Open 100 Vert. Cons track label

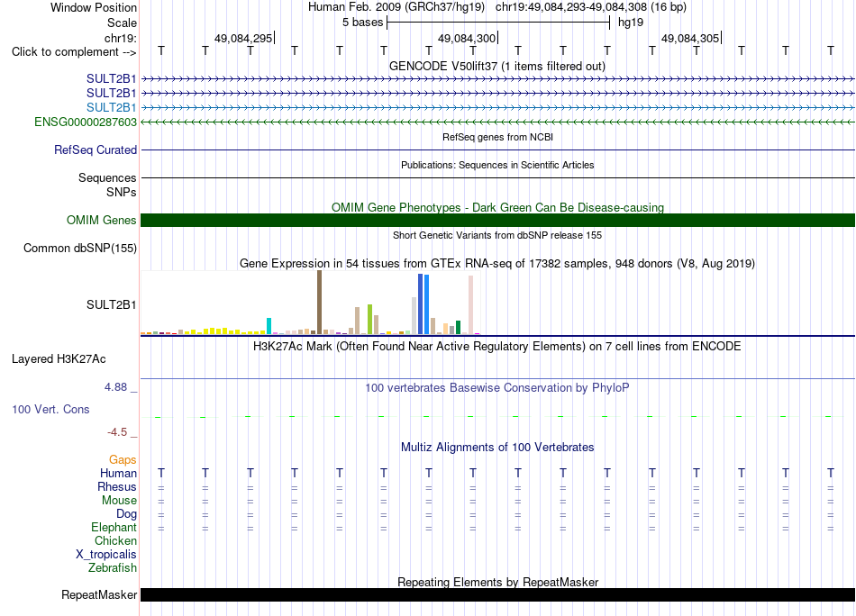(x=50, y=409)
